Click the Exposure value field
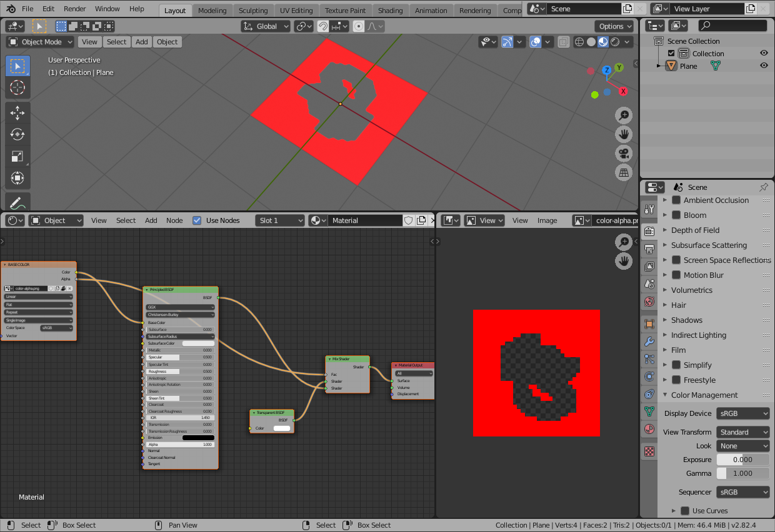775x532 pixels. point(742,459)
